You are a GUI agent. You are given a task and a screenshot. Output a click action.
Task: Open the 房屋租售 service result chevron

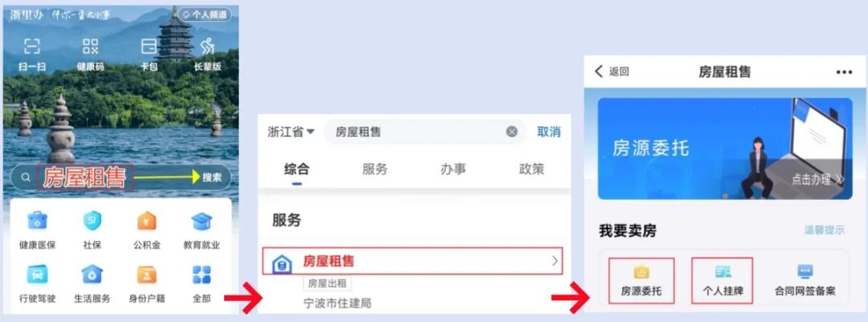(555, 261)
